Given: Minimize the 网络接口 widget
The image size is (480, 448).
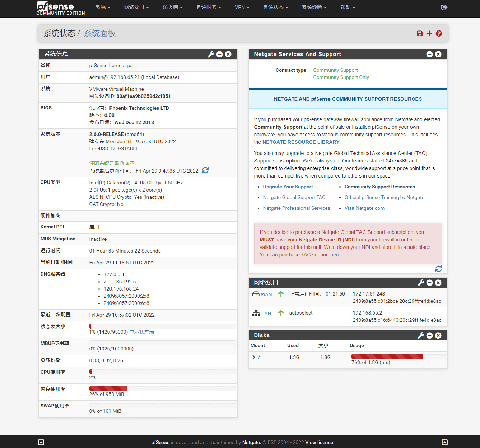Looking at the screenshot, I should click(429, 283).
